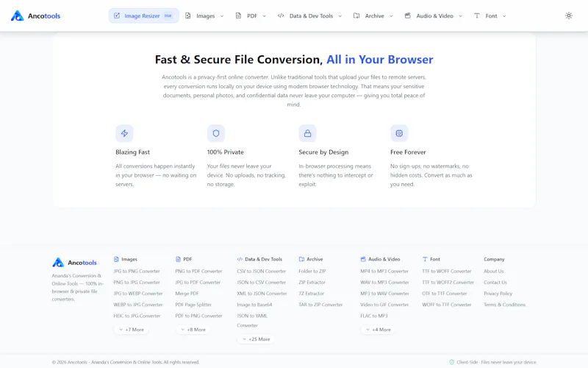The height and width of the screenshot is (368, 588).
Task: Open Merge PDF link
Action: click(187, 294)
